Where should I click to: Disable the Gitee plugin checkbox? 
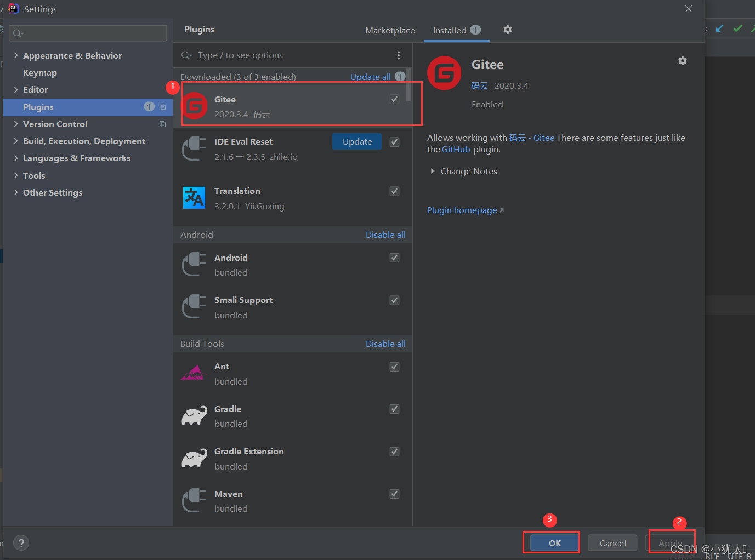[394, 99]
